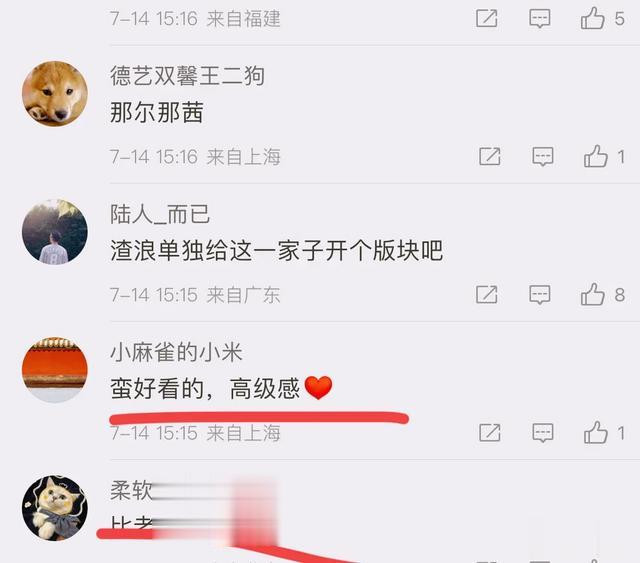640x563 pixels.
Task: Open the red wall avatar
Action: [x=55, y=369]
